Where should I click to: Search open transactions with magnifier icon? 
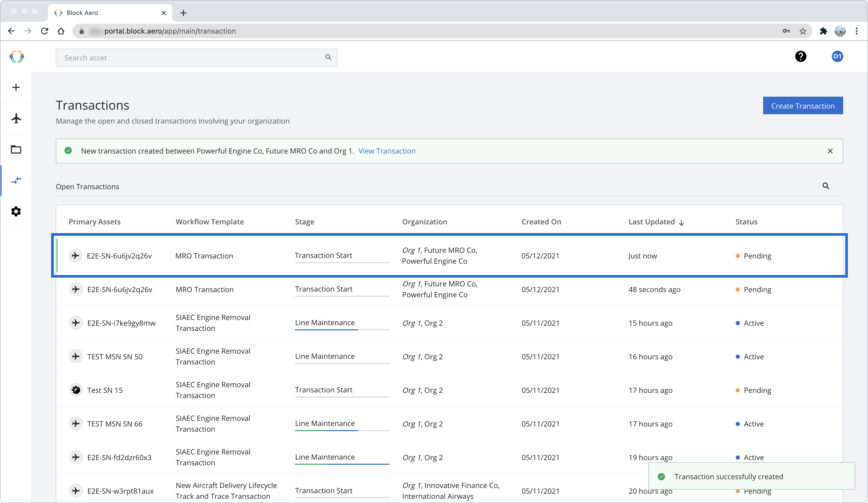point(826,186)
